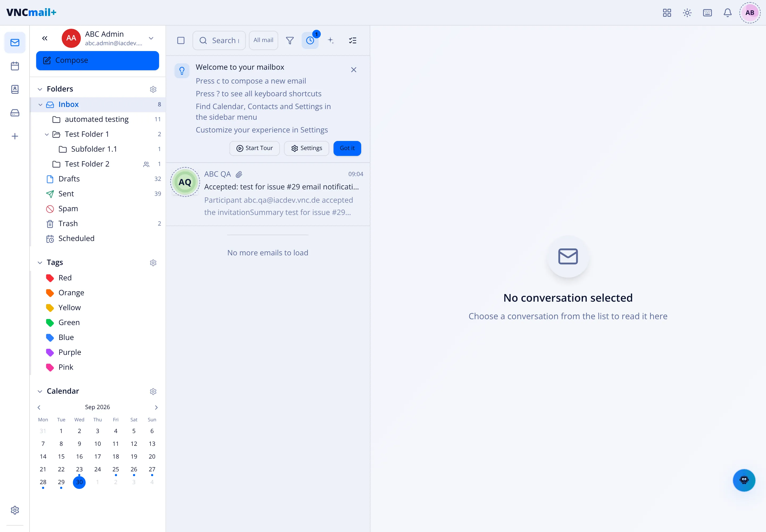Open the keyboard shortcuts icon

point(707,13)
